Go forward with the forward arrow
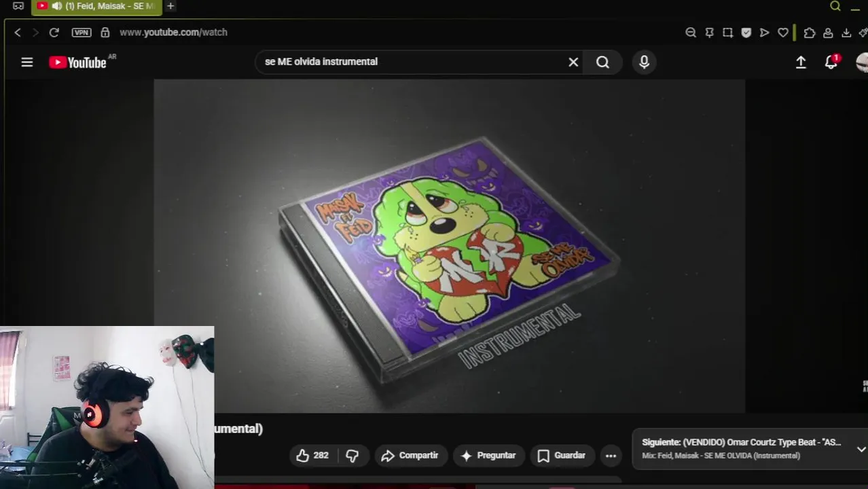This screenshot has width=868, height=489. pyautogui.click(x=35, y=32)
